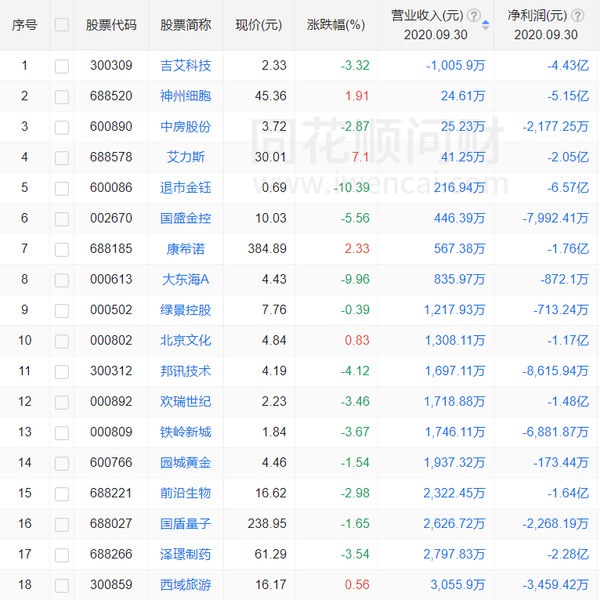Click revenue value 24.61万
The image size is (600, 600).
(x=463, y=96)
